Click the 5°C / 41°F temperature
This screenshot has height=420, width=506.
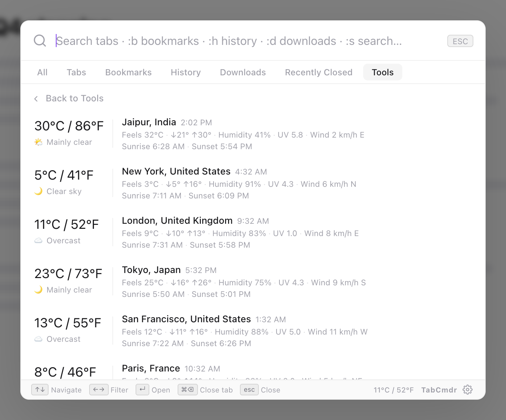click(64, 175)
